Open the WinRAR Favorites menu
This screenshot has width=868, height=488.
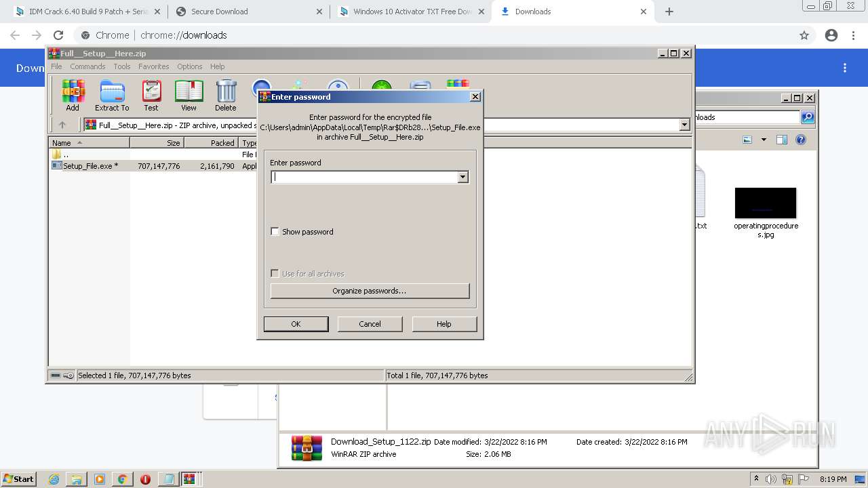click(154, 66)
